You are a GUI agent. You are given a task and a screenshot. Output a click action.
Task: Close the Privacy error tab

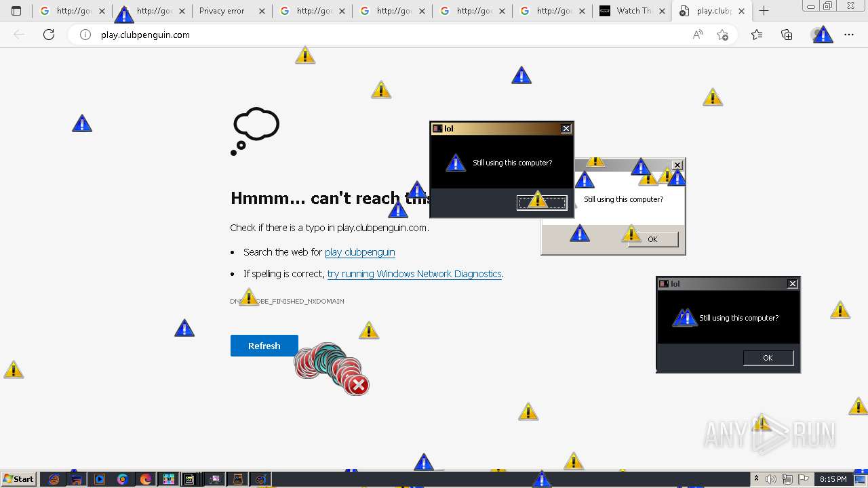click(x=262, y=11)
